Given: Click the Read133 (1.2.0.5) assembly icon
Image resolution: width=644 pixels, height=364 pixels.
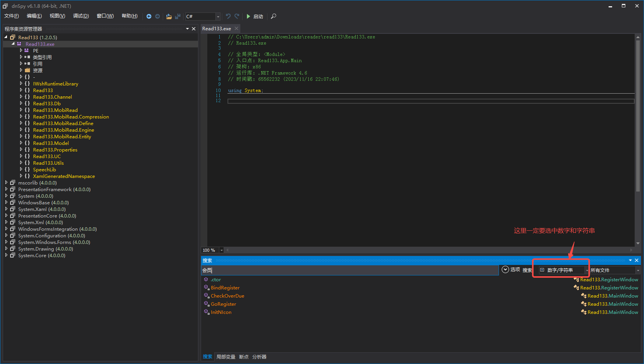Looking at the screenshot, I should [x=13, y=37].
